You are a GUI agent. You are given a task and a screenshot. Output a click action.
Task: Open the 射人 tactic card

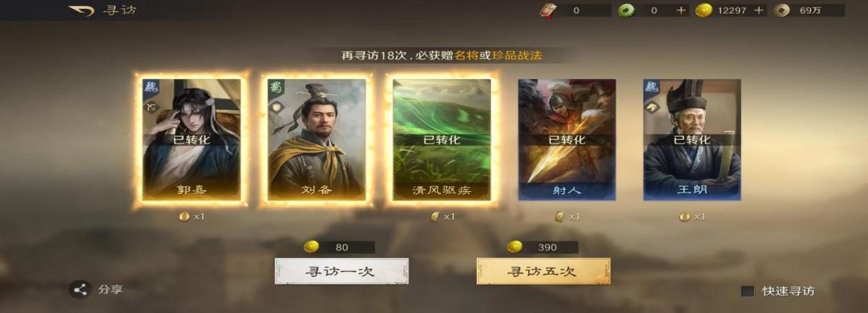[567, 139]
